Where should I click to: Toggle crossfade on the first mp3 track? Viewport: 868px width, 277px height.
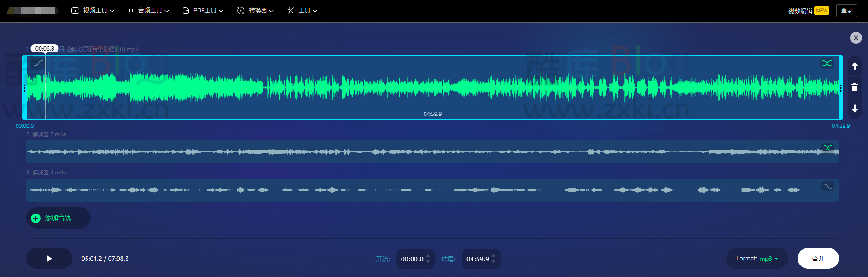[x=827, y=63]
